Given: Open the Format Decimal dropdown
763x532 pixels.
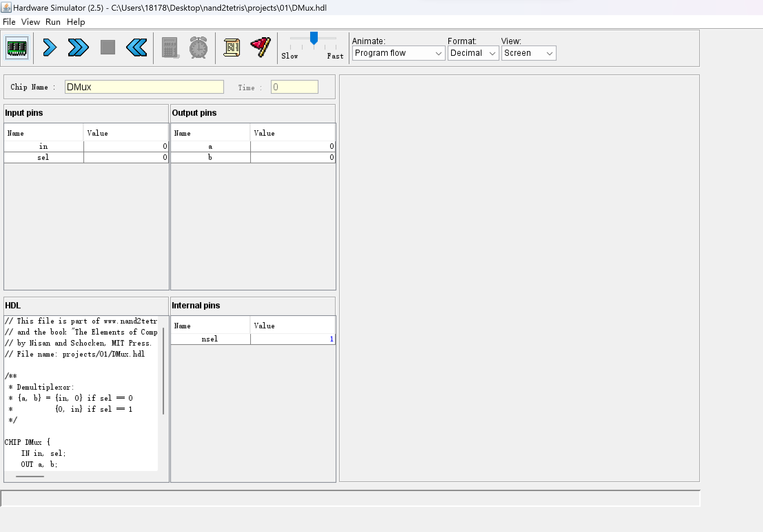Looking at the screenshot, I should 473,53.
